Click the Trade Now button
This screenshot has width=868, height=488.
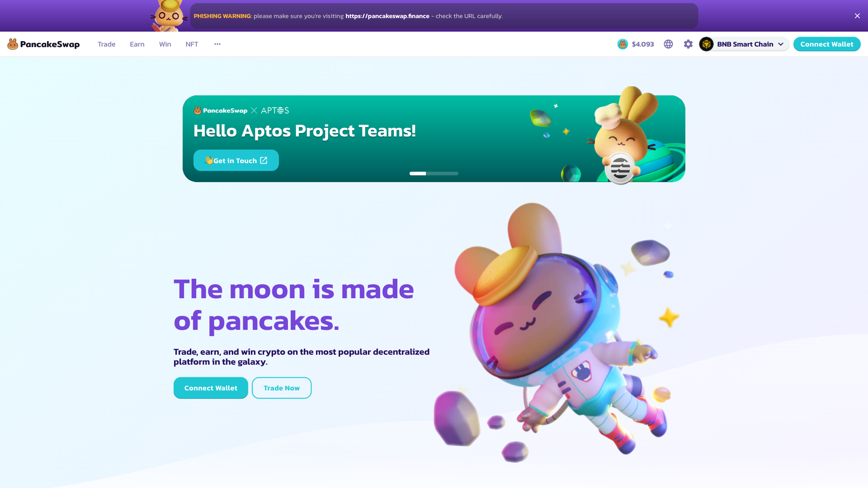(282, 388)
